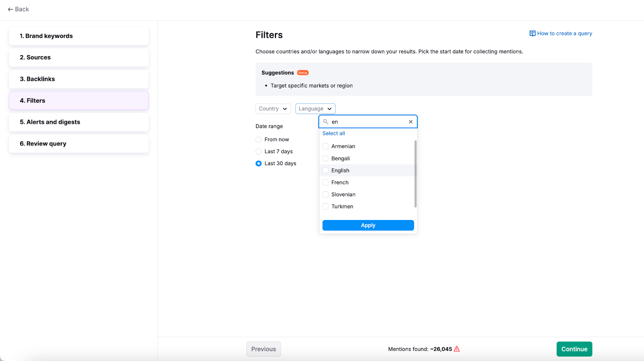Click the book icon beside How to create a query
Viewport: 644px width, 361px height.
(x=532, y=33)
